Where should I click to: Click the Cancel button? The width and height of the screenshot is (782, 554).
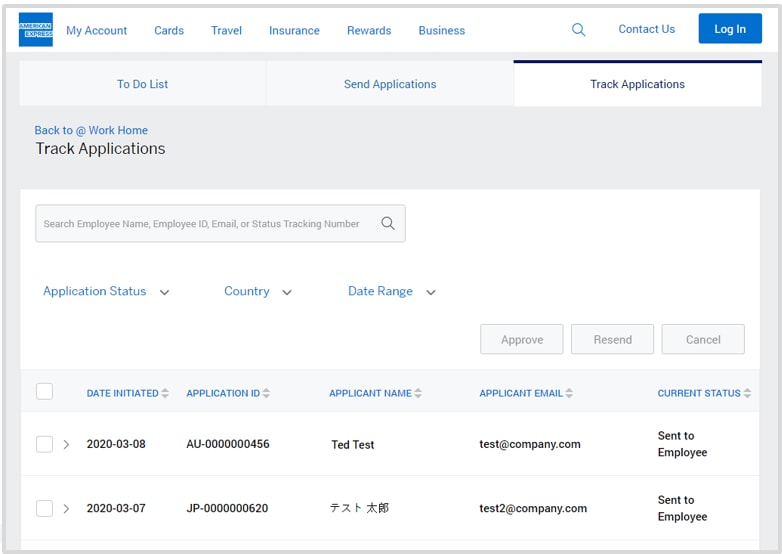pos(703,339)
